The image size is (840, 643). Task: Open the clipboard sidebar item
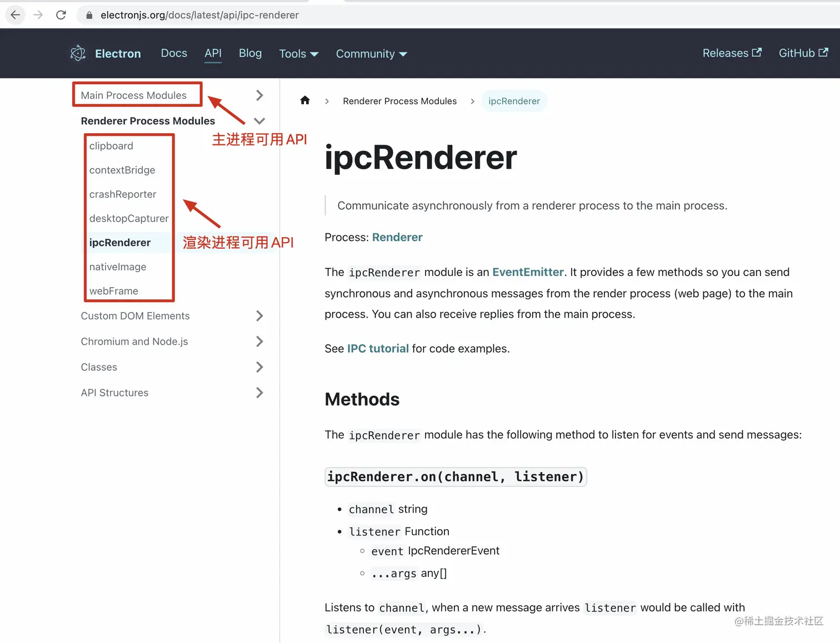111,145
